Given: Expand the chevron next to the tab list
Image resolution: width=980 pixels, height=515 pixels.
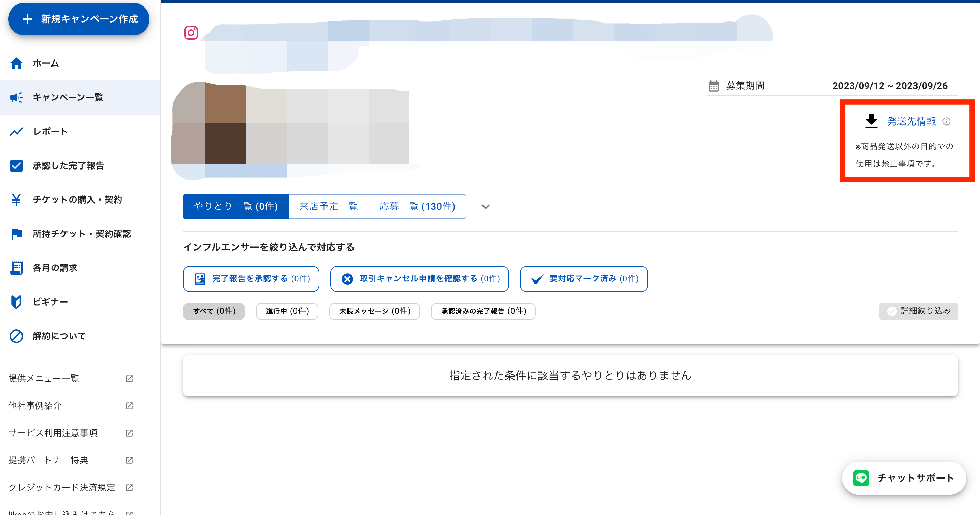Looking at the screenshot, I should click(485, 207).
